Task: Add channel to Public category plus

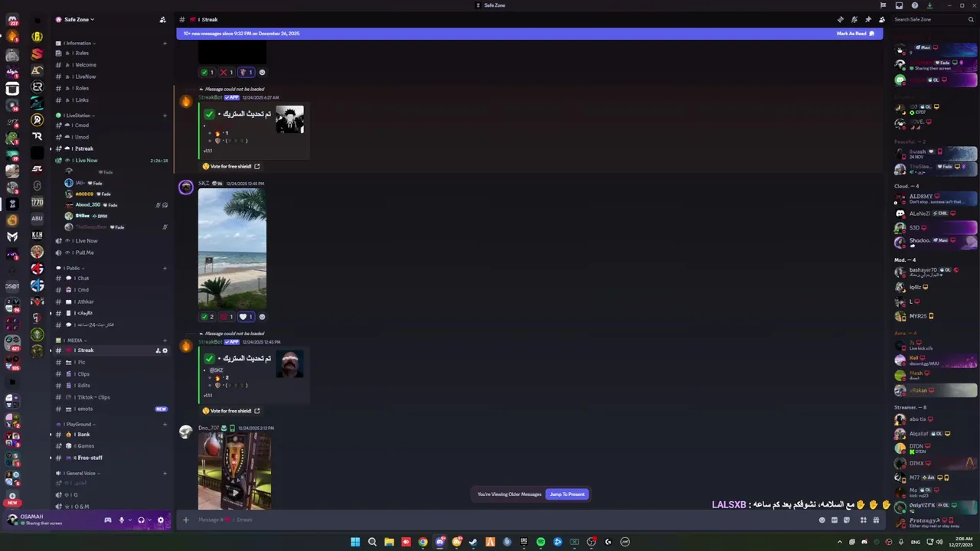Action: click(165, 269)
